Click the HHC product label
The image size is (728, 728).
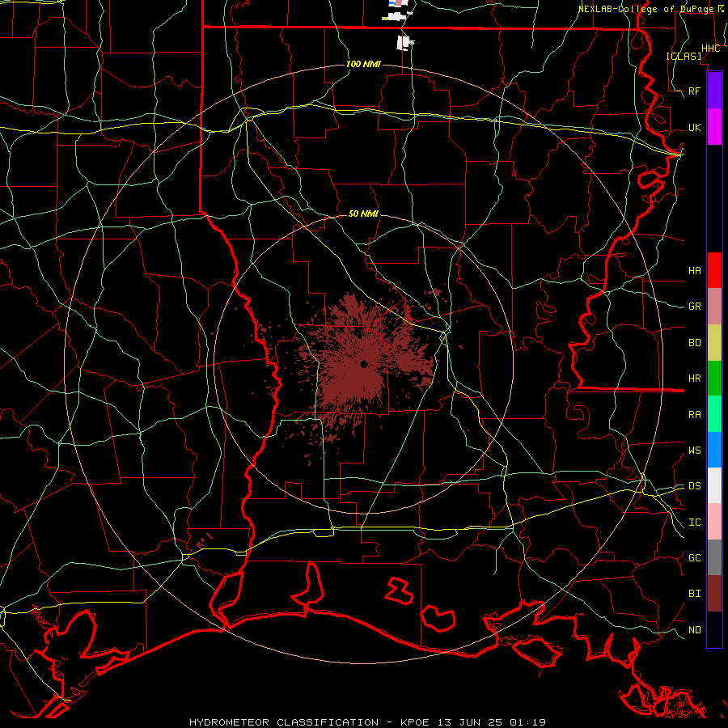pos(711,49)
